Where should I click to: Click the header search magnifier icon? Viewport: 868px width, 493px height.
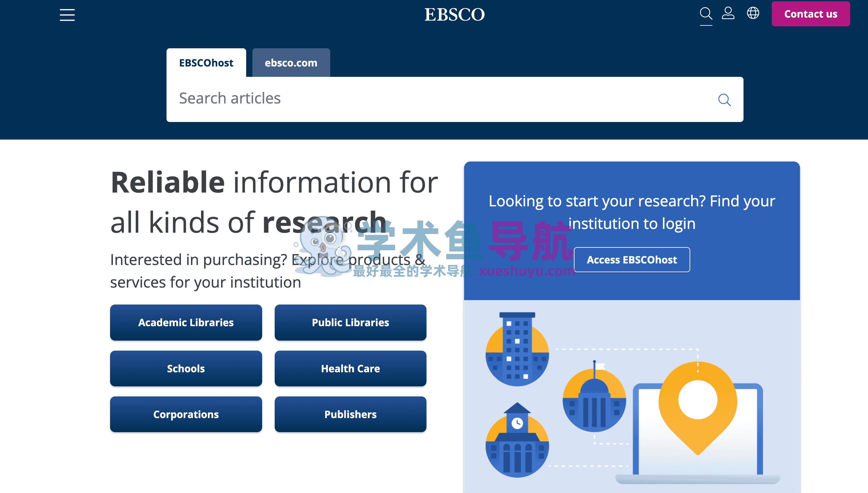(706, 13)
